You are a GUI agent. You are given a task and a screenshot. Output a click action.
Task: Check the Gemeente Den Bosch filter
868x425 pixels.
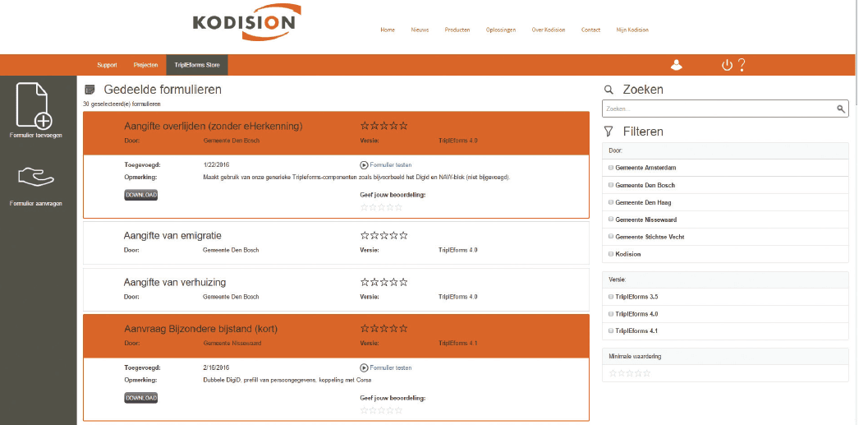coord(611,185)
